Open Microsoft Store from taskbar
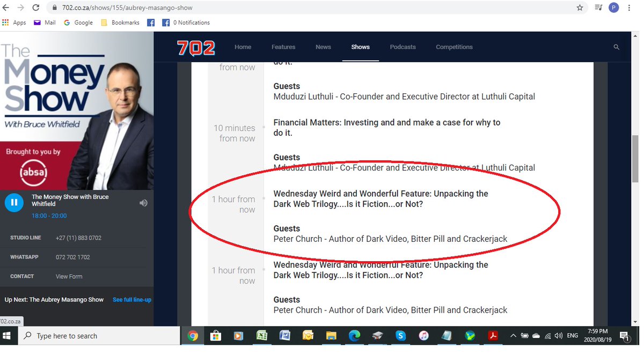 [x=216, y=336]
